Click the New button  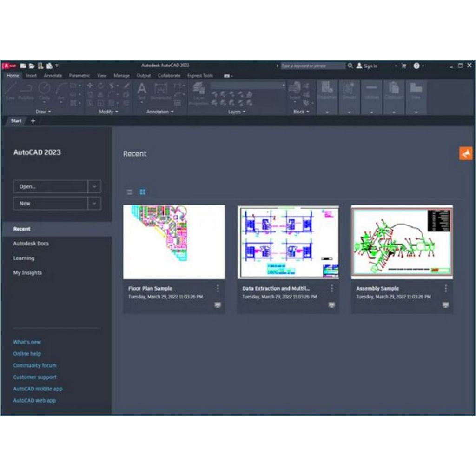point(51,204)
